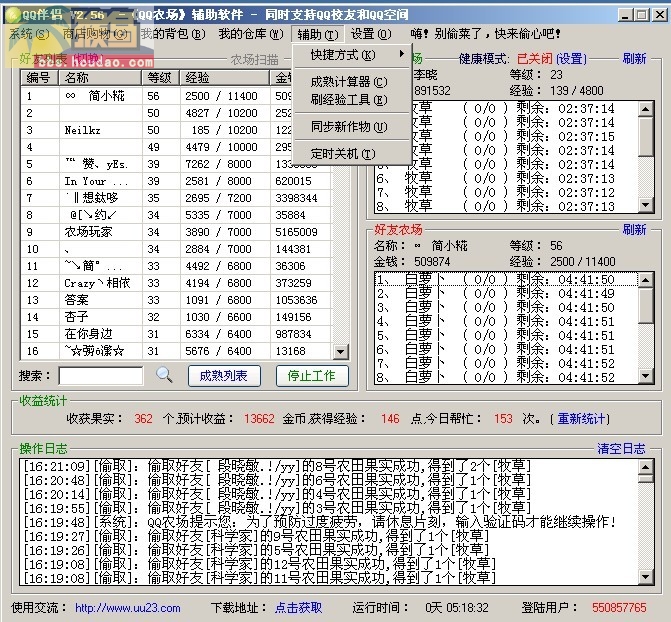Open the 辅助(T) menu
Image resolution: width=671 pixels, height=622 pixels.
[x=317, y=34]
